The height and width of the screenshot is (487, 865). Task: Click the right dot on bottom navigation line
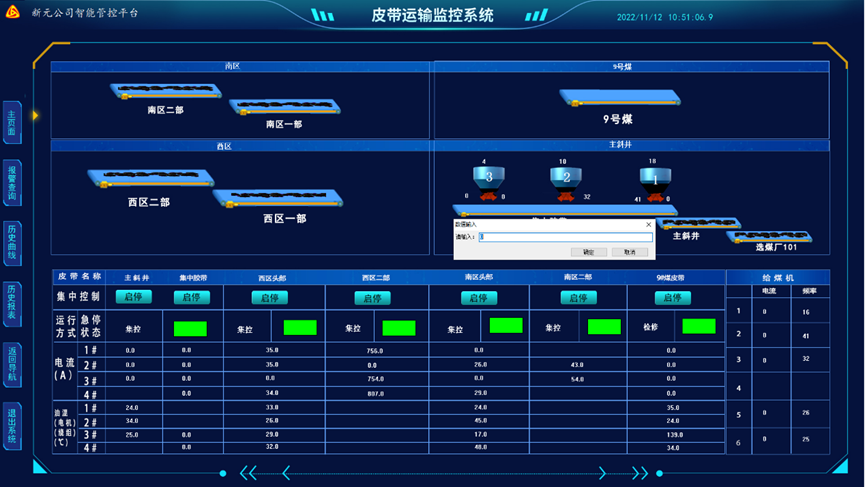click(659, 473)
